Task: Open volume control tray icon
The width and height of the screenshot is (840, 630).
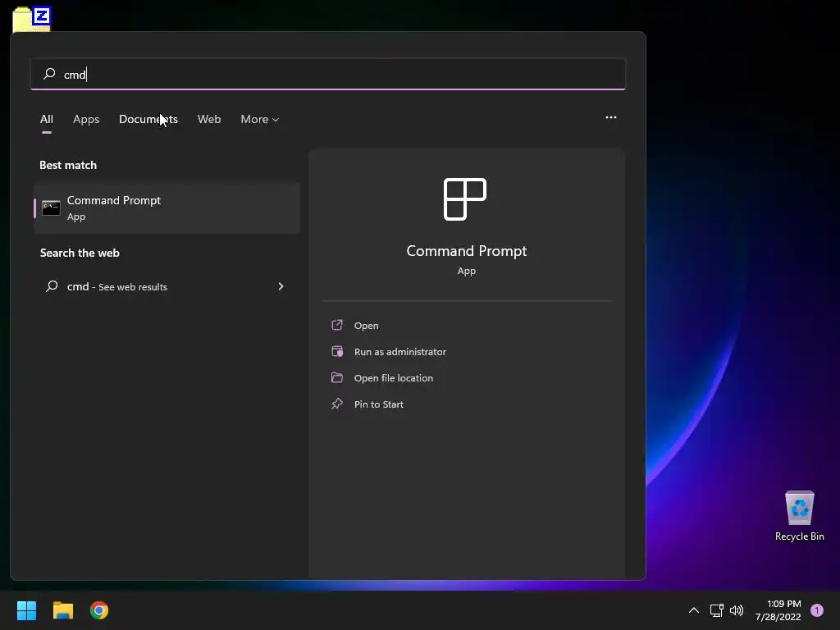Action: point(737,610)
